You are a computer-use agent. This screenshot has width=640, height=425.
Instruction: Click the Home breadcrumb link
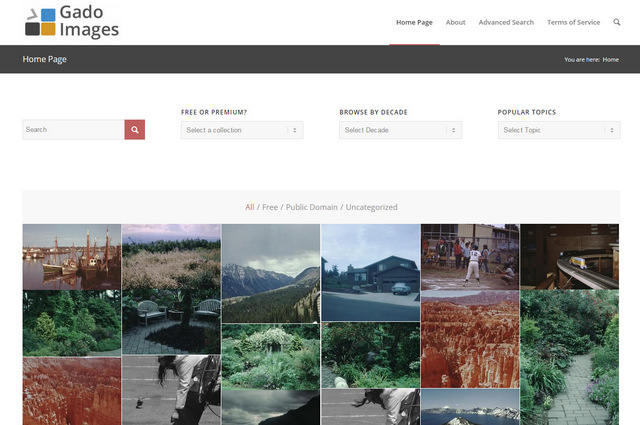click(x=610, y=60)
